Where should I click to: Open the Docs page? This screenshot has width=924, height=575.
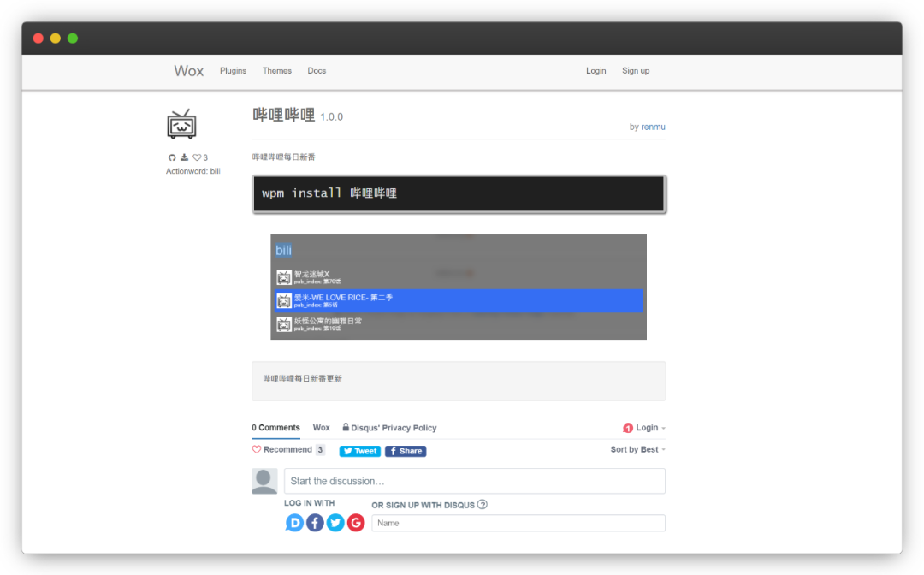click(317, 71)
